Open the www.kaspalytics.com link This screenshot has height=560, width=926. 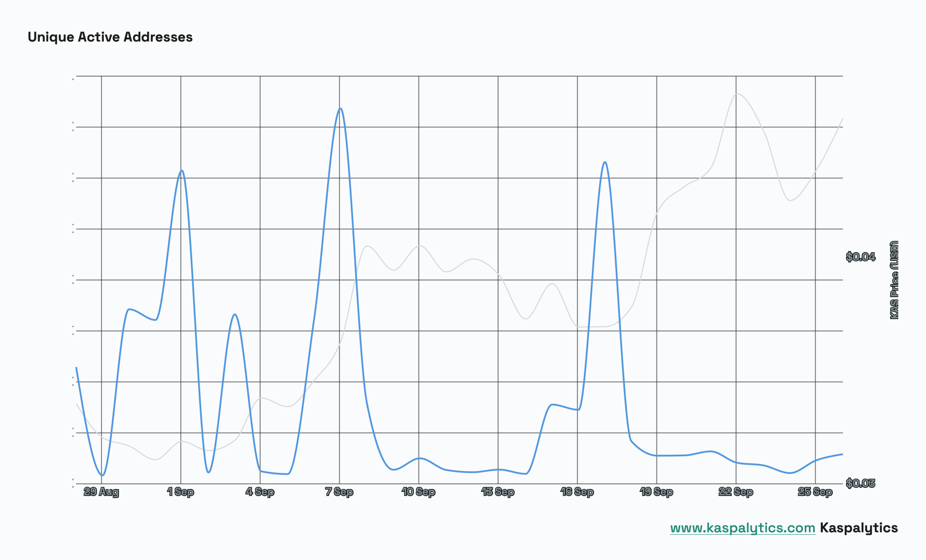click(743, 528)
